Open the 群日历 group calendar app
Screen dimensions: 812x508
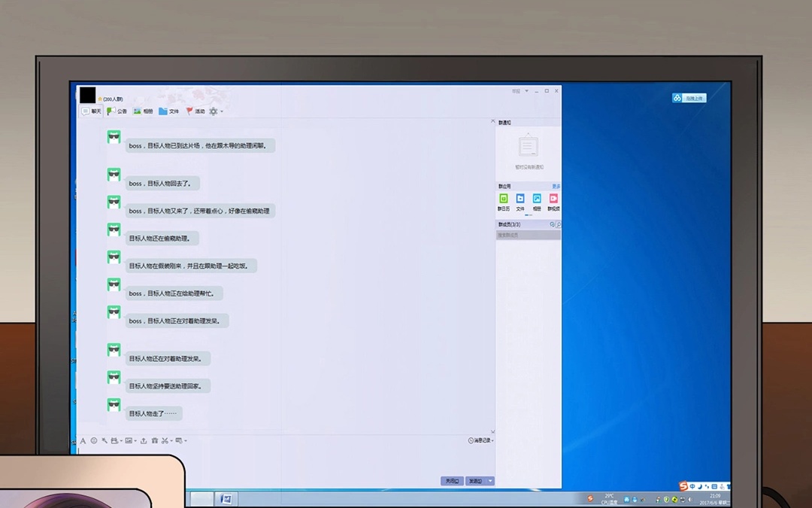504,199
